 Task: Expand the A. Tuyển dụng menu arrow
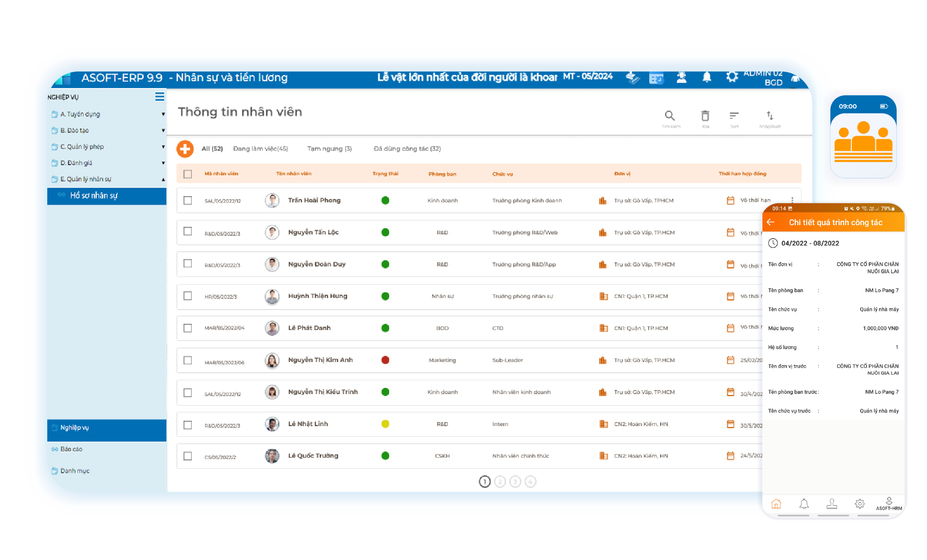point(163,114)
